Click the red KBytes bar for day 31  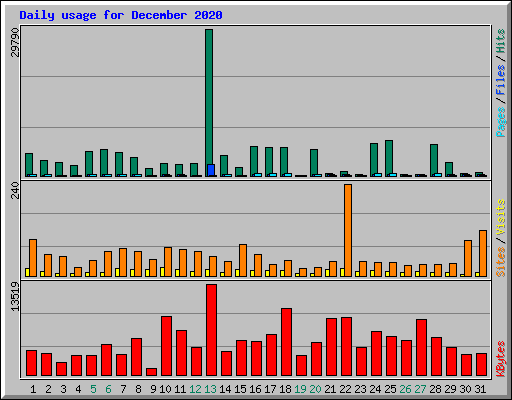481,364
